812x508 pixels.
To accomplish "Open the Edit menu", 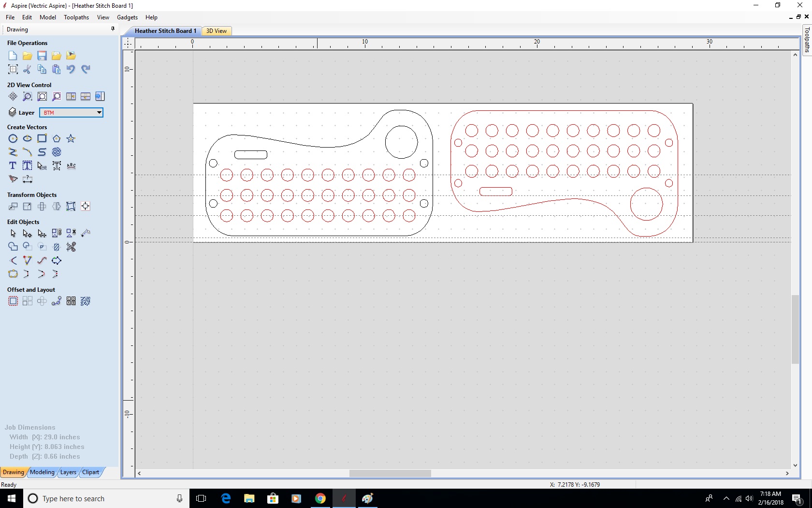I will (27, 17).
